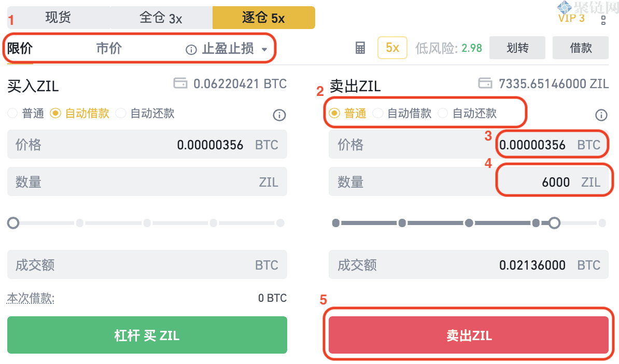
Task: Click the info icon beside 止盈止损
Action: (x=191, y=50)
